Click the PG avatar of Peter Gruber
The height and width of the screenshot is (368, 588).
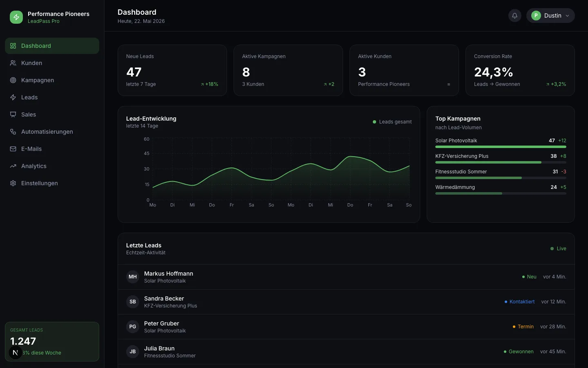pos(133,327)
